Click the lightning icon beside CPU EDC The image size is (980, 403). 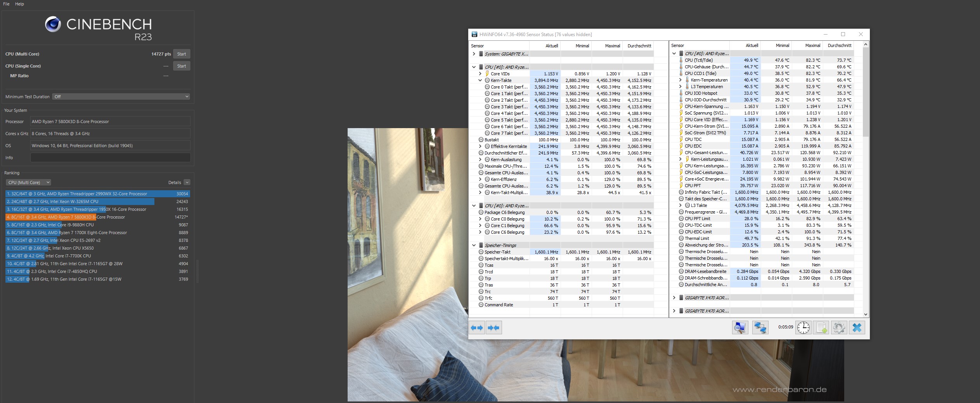pos(681,146)
